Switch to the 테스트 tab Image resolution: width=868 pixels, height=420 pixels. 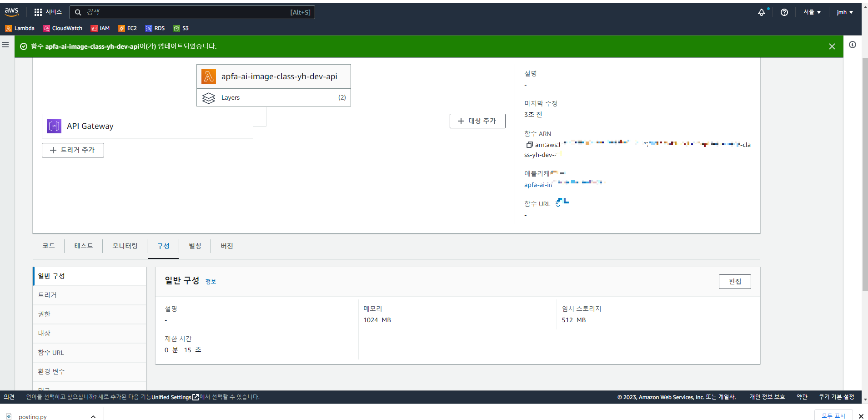(x=84, y=246)
